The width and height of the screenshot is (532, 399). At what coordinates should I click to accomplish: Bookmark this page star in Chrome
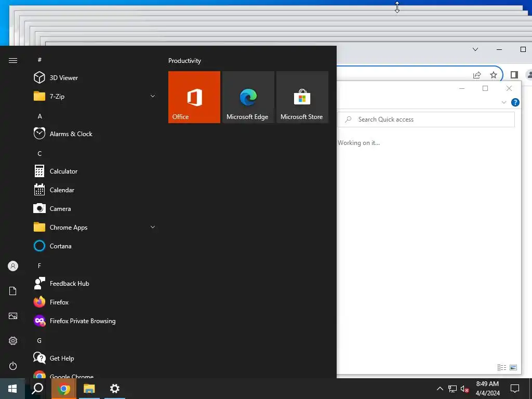(x=494, y=75)
